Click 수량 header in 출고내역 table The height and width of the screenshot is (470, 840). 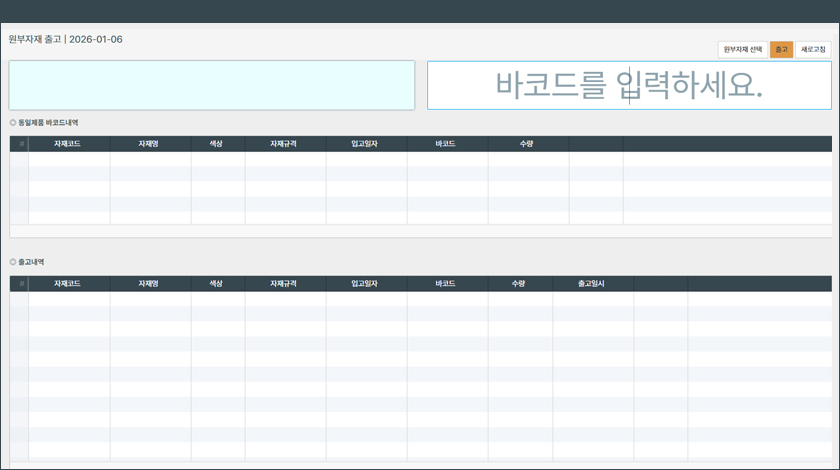tap(519, 284)
